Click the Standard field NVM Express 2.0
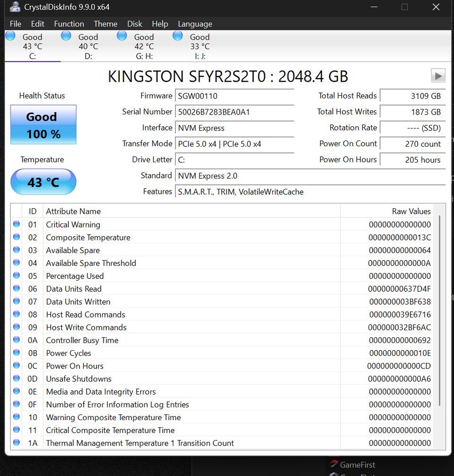 (x=310, y=176)
